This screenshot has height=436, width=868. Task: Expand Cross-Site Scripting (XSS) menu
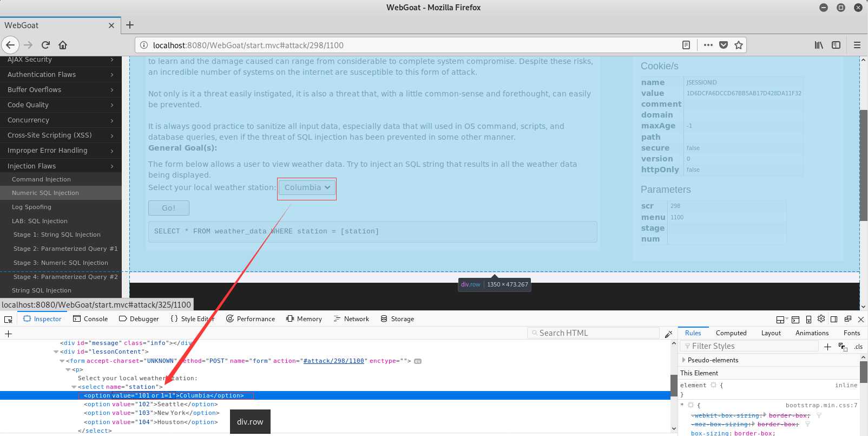pos(61,135)
